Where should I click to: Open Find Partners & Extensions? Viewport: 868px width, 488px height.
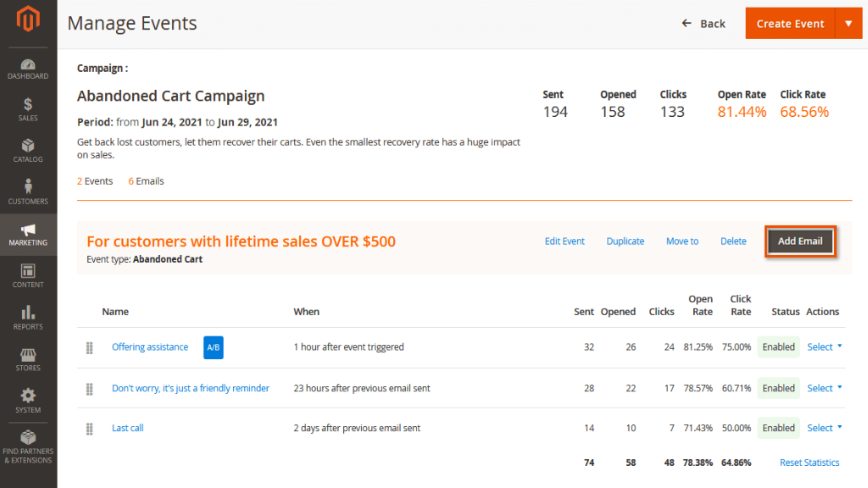28,447
